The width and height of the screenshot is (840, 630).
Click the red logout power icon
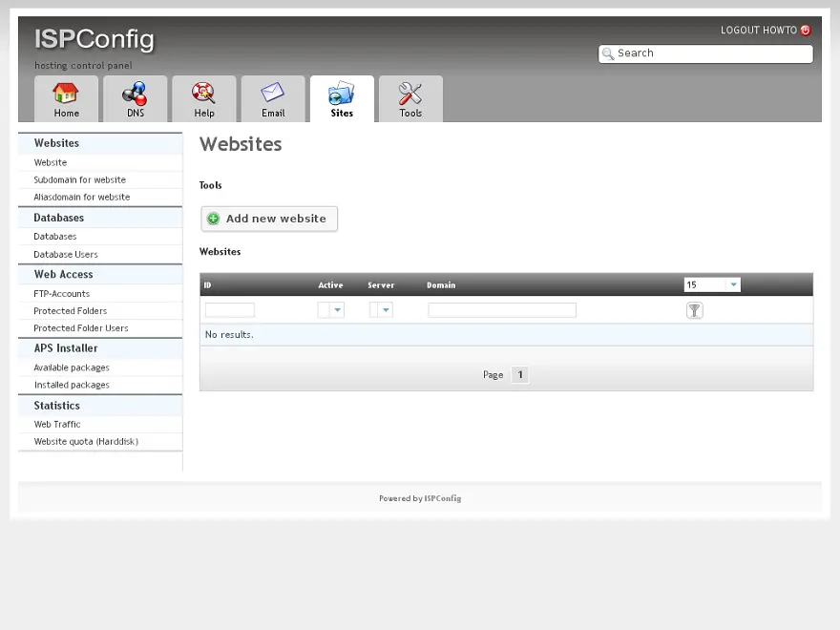(806, 30)
